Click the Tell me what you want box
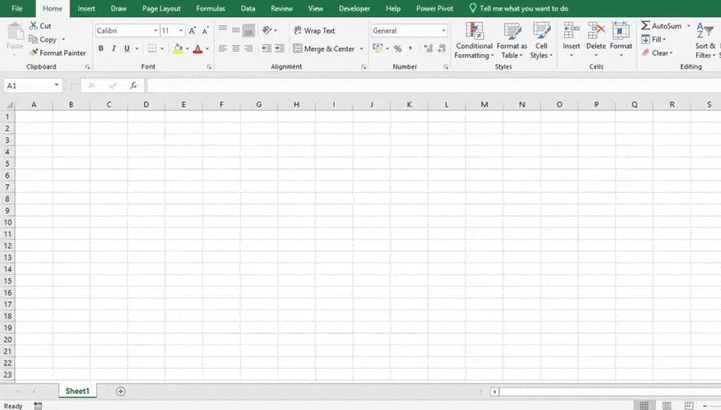Image resolution: width=721 pixels, height=410 pixels. coord(523,8)
